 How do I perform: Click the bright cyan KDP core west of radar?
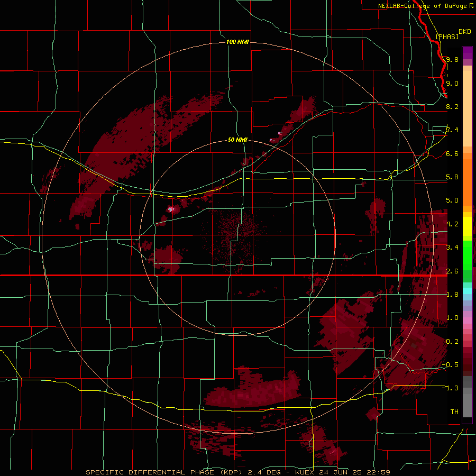pyautogui.click(x=171, y=209)
